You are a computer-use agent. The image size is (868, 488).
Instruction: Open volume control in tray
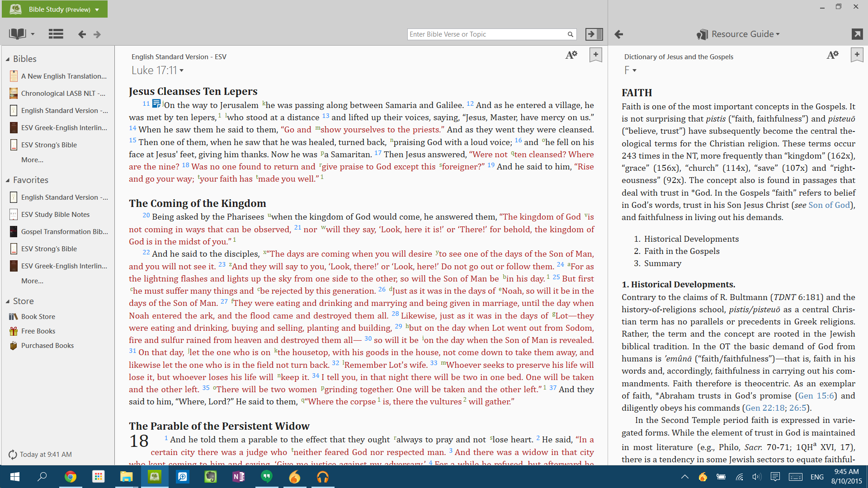tap(757, 477)
